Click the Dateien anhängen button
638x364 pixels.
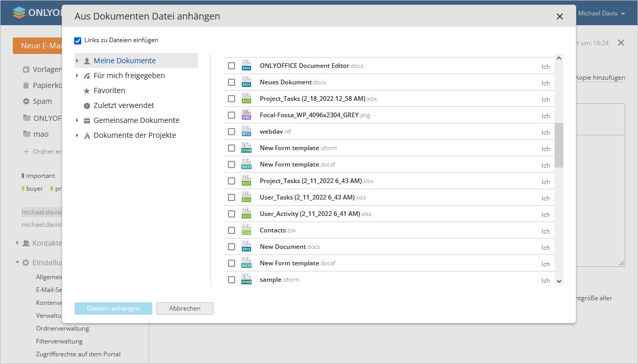tap(113, 308)
